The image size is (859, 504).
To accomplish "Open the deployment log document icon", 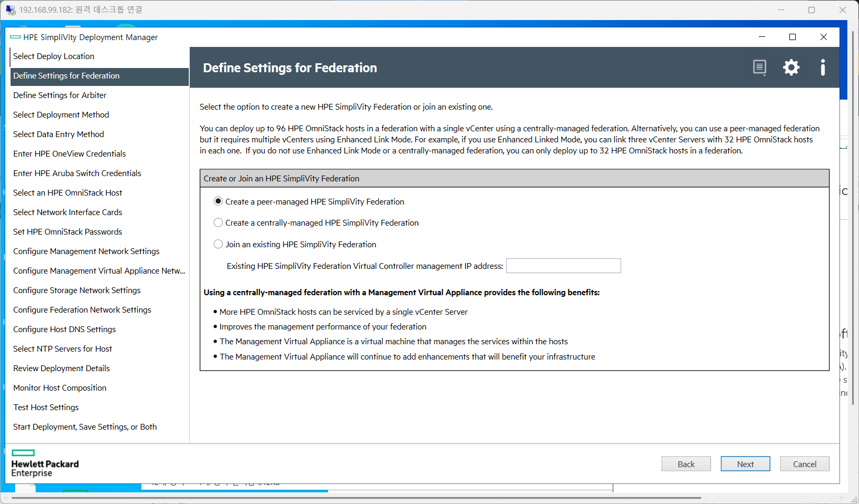I will 759,67.
